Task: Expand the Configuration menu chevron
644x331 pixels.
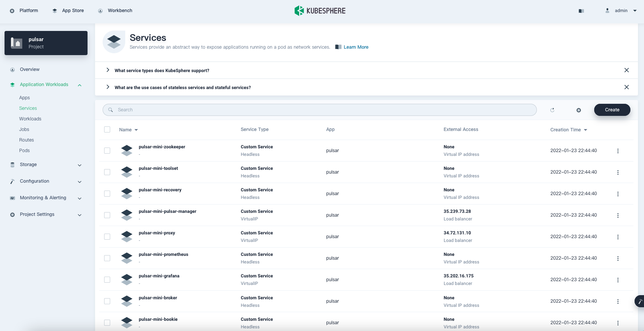Action: coord(80,182)
